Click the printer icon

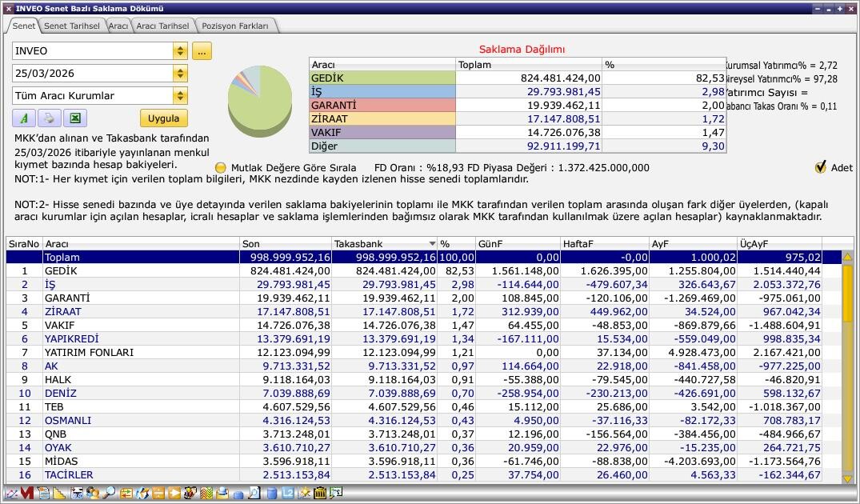pyautogui.click(x=49, y=118)
